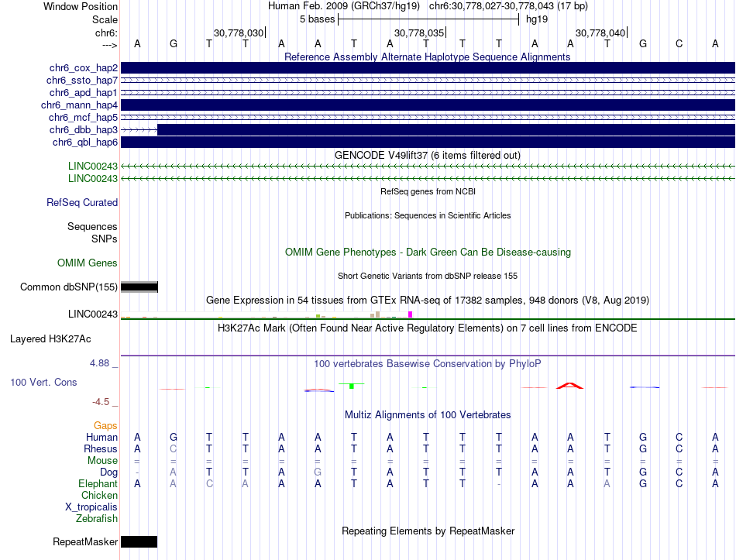Click the green phyloP bar

coord(352,386)
